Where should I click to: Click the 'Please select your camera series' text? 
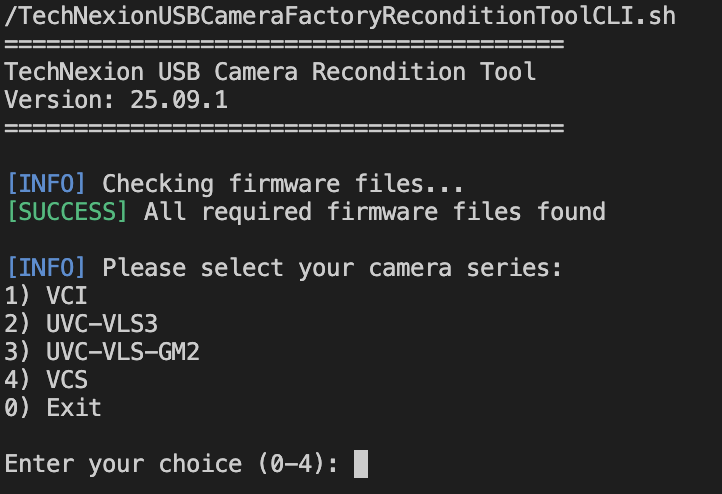pos(332,268)
